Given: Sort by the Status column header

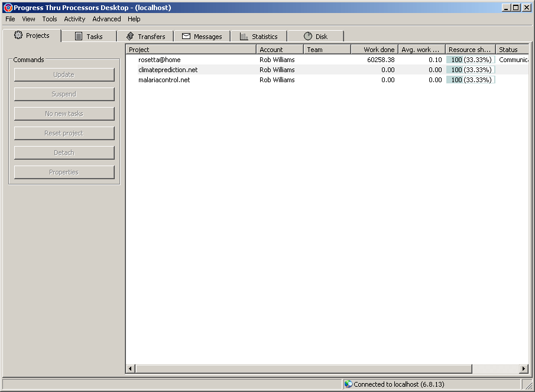Looking at the screenshot, I should [x=513, y=50].
